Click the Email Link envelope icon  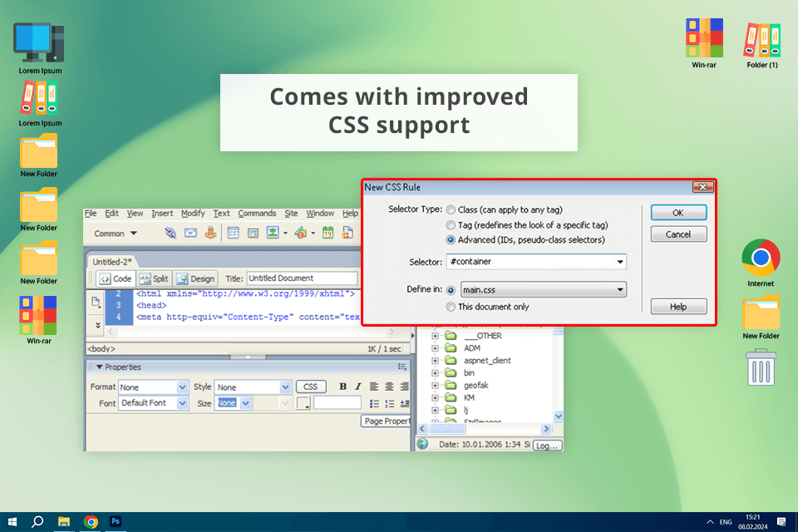pos(190,233)
